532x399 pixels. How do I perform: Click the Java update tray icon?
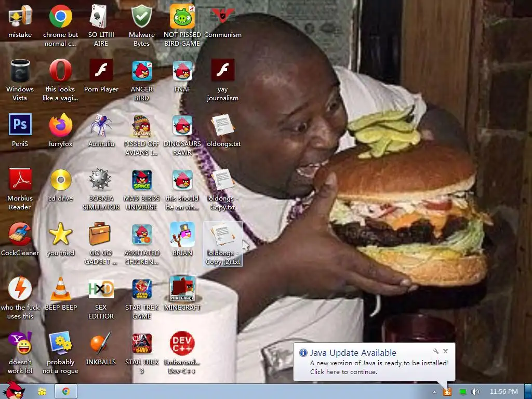click(447, 392)
